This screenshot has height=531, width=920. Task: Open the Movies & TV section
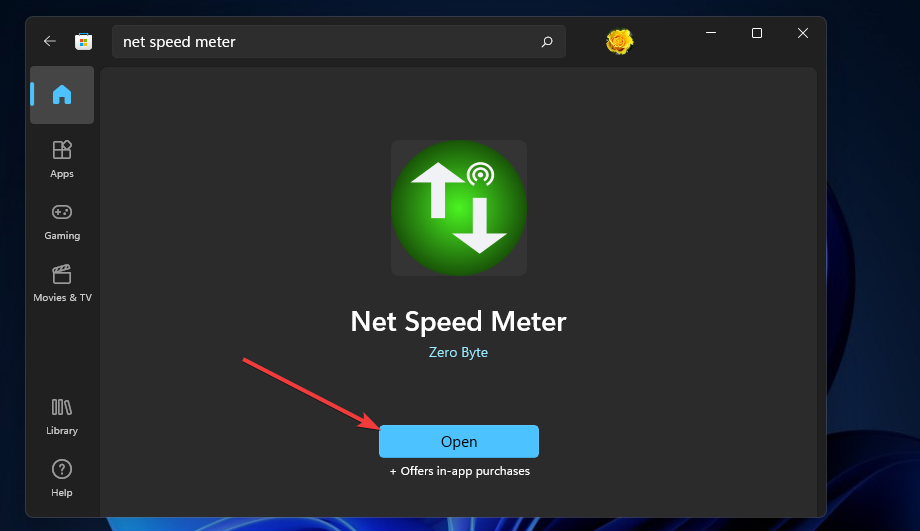[x=62, y=283]
